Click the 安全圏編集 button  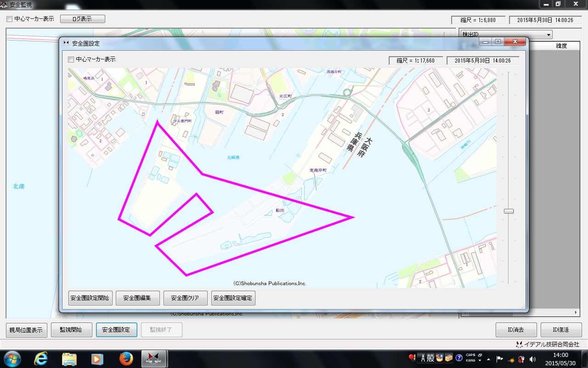pos(137,298)
